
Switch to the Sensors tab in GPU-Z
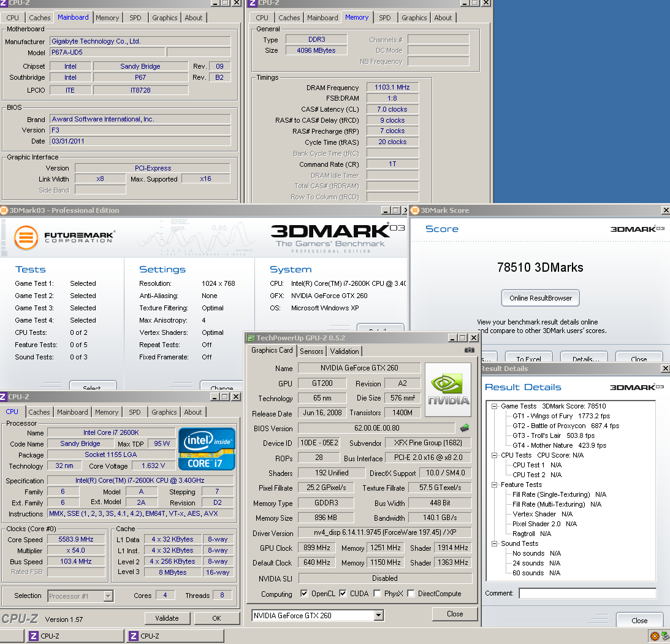pyautogui.click(x=311, y=351)
